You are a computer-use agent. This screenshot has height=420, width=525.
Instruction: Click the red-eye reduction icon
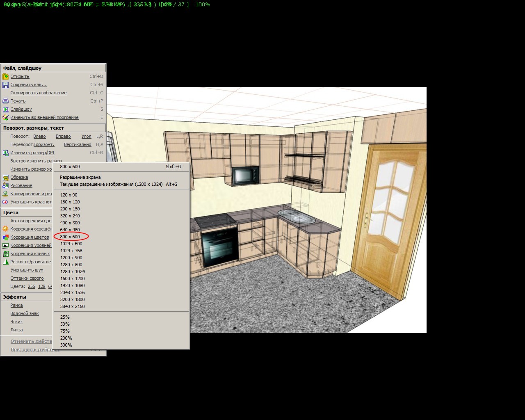[x=5, y=202]
